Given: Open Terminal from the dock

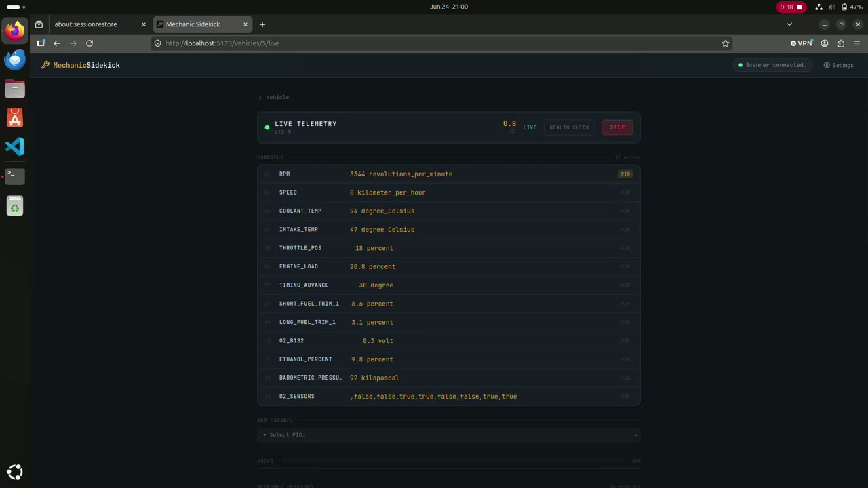Looking at the screenshot, I should click(15, 176).
